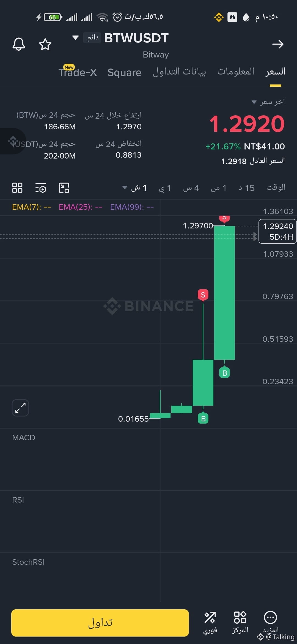Switch to the بيانات التداول tab
This screenshot has height=644, width=297.
(179, 72)
